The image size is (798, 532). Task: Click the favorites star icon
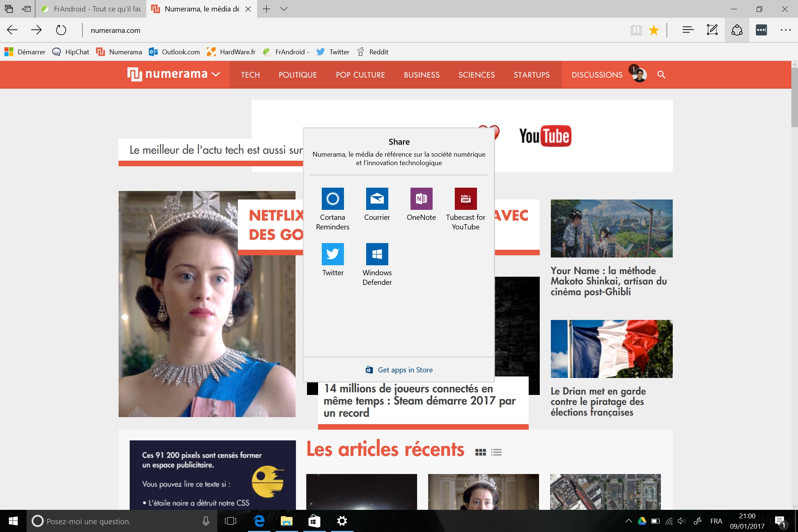[x=654, y=30]
